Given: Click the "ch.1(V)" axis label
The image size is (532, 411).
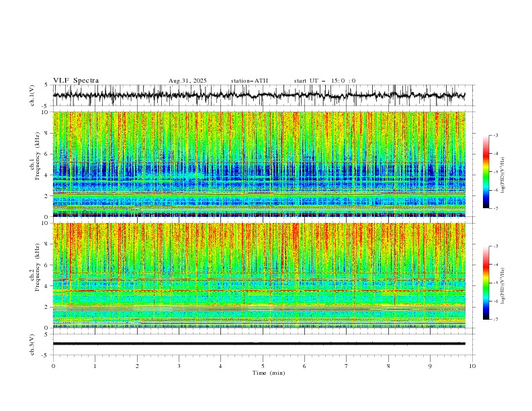Looking at the screenshot, I should 32,95.
